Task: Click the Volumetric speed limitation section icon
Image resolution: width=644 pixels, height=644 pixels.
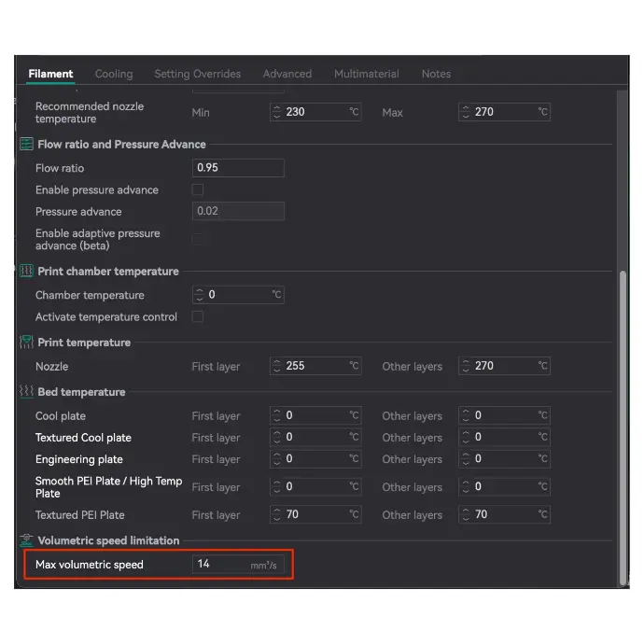Action: point(26,540)
